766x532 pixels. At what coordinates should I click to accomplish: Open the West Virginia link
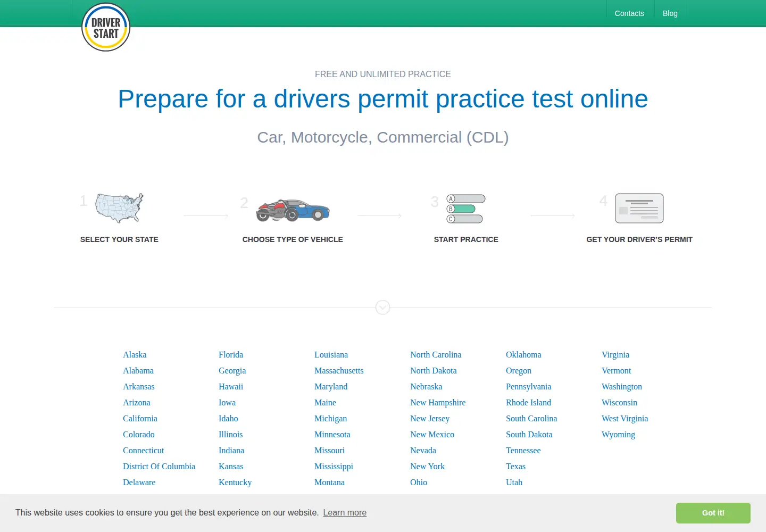pyautogui.click(x=625, y=419)
